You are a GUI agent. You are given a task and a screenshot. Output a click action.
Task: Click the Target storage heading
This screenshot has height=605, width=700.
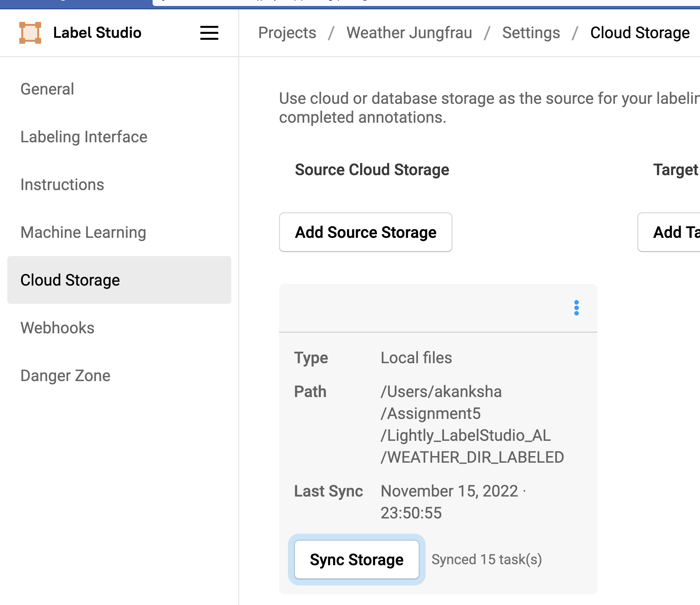[676, 169]
